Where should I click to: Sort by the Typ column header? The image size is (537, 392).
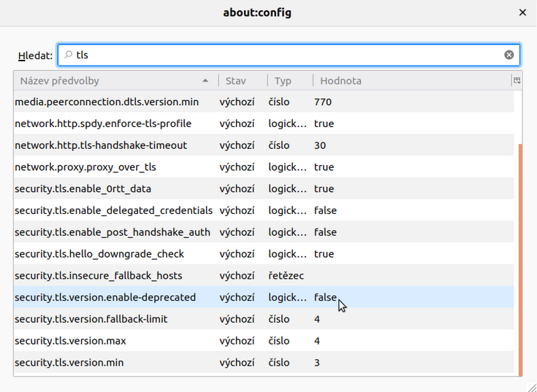[x=283, y=80]
